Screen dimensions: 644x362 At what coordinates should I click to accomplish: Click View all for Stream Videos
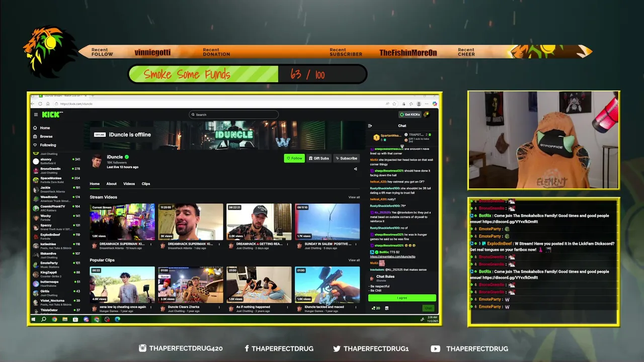pos(354,197)
